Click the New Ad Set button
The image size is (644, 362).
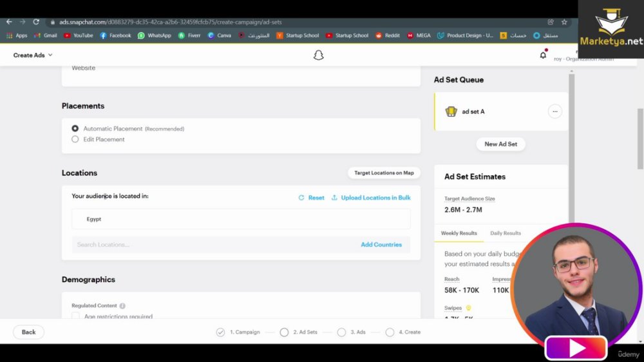point(500,144)
